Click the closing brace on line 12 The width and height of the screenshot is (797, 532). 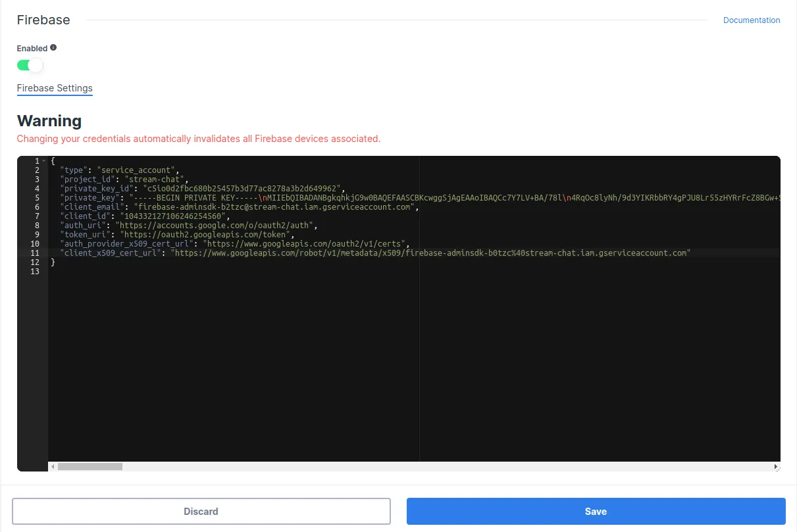[52, 262]
